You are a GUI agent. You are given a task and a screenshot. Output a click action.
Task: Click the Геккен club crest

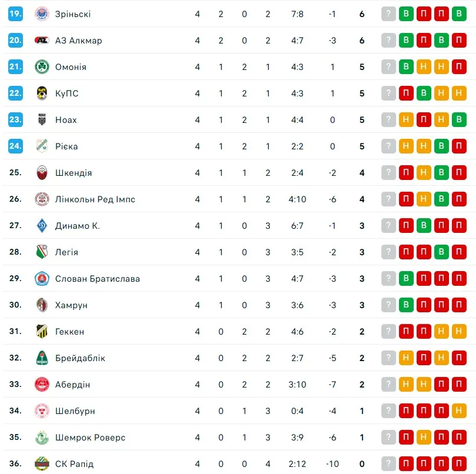(x=42, y=332)
